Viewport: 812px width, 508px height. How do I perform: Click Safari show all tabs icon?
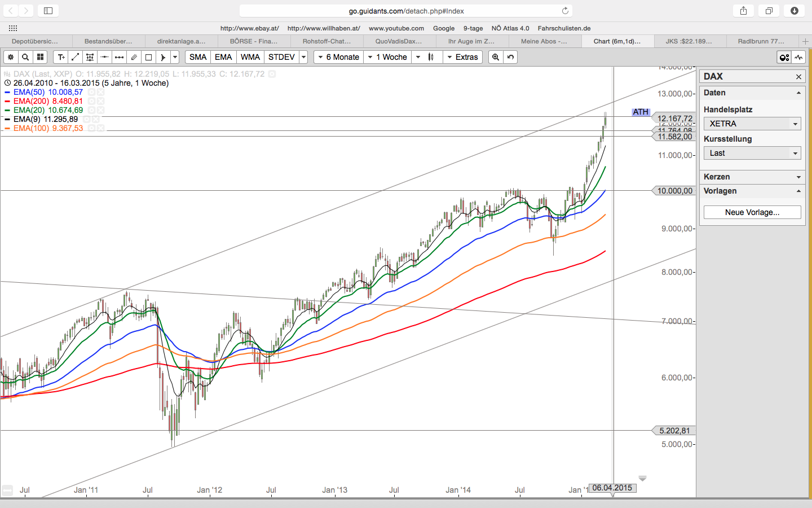769,11
